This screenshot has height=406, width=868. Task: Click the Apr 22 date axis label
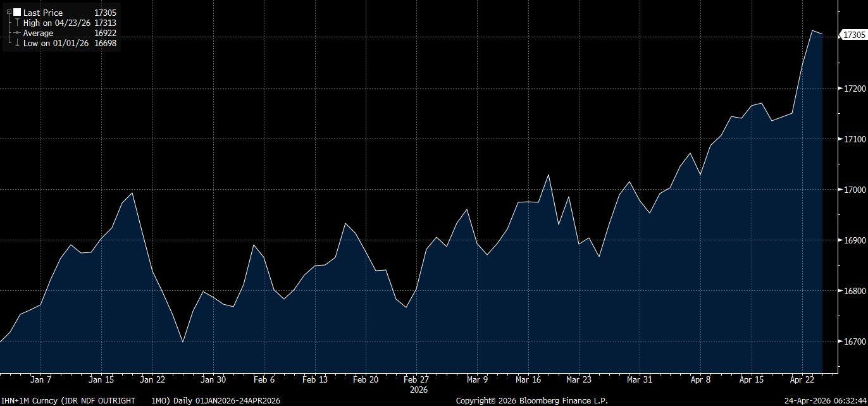[802, 380]
